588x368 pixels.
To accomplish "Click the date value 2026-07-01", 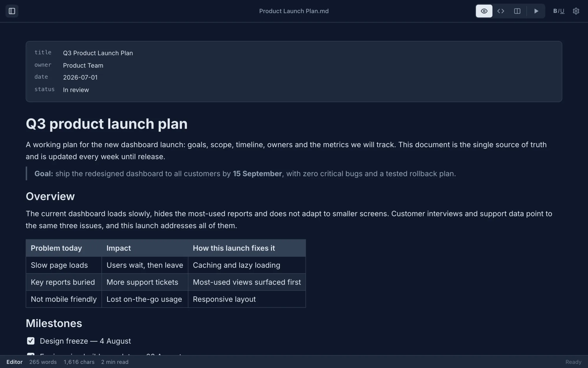I will point(80,77).
